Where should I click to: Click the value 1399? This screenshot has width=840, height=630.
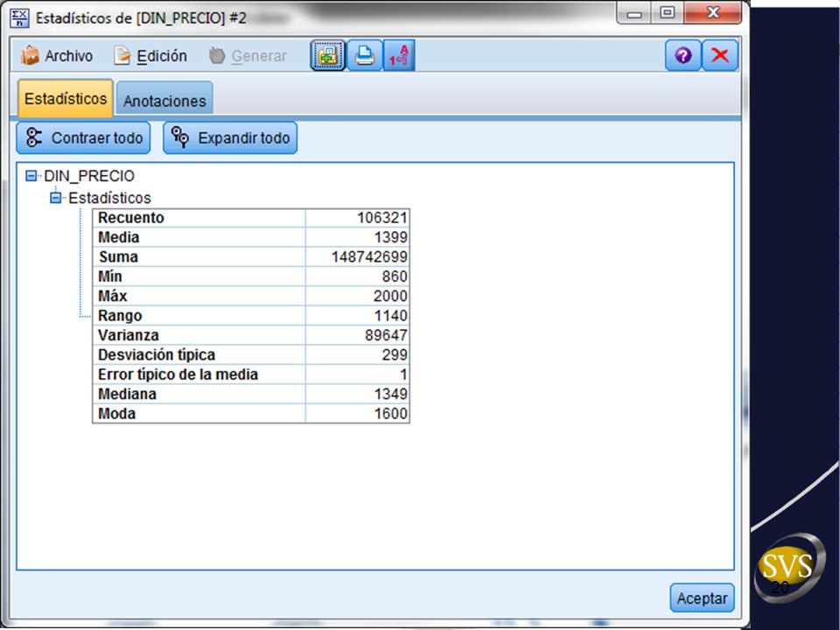[390, 237]
